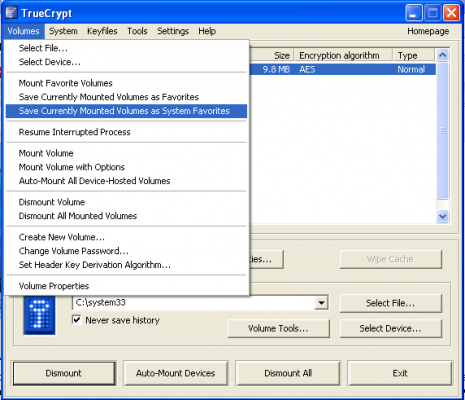Click the Wipe Cache button
This screenshot has width=465, height=400.
391,259
